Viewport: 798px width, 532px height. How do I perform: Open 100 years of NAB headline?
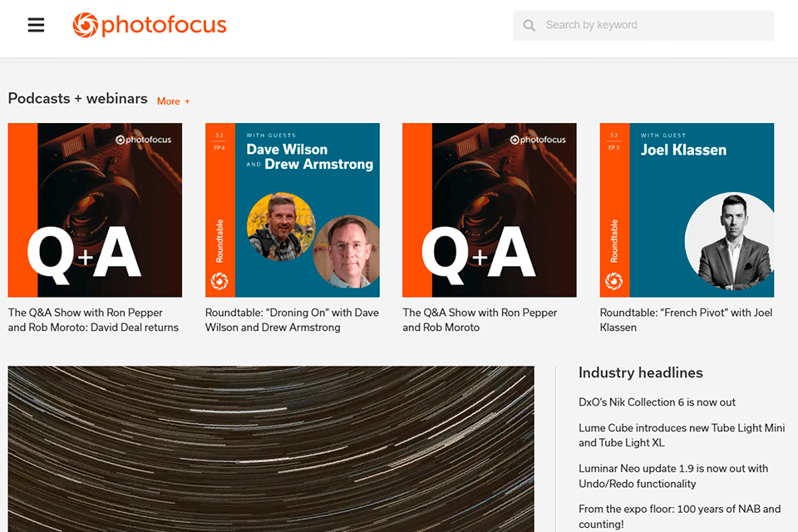click(679, 516)
